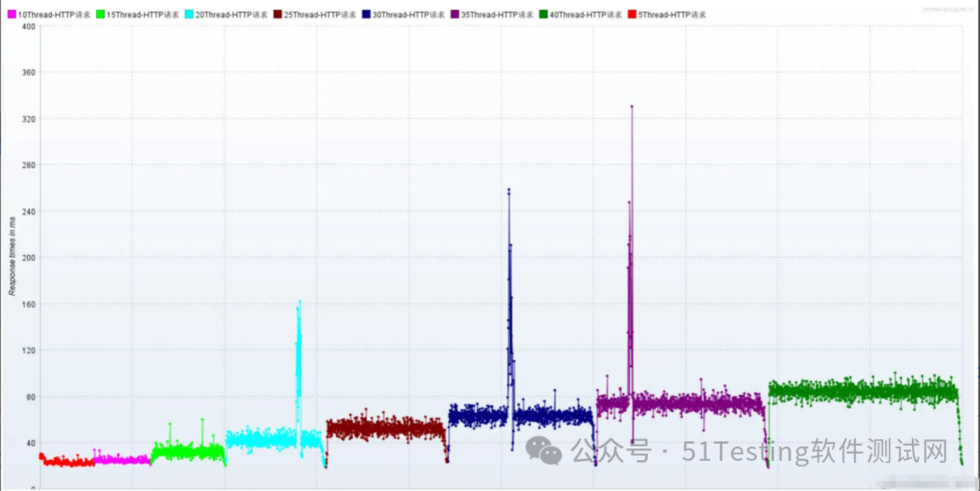Click the 240 value on the Y axis
The image size is (980, 491).
30,211
